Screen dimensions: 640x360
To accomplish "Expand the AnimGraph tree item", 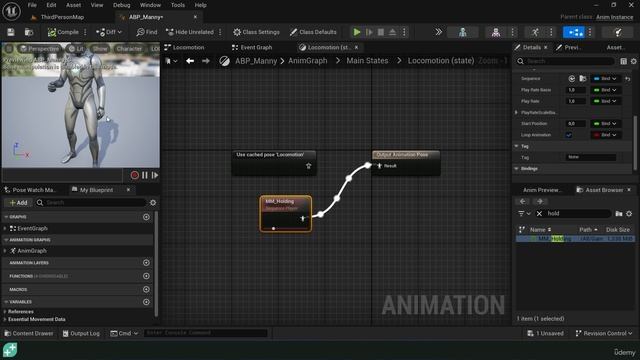I will pos(5,251).
